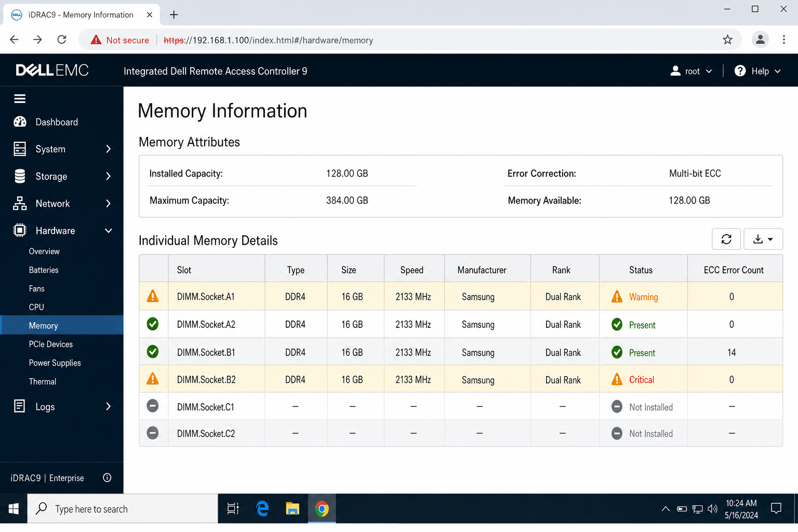Reload the browser page
Image resolution: width=798 pixels, height=532 pixels.
tap(62, 39)
